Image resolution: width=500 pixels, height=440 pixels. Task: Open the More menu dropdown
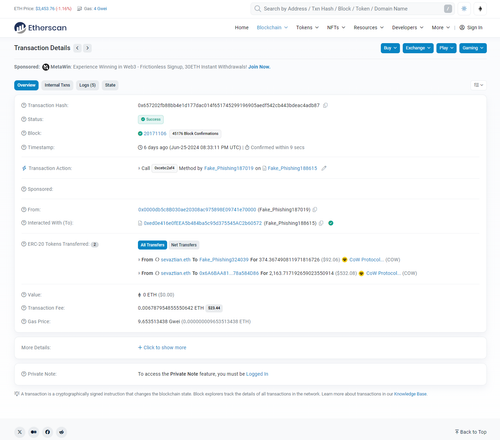pos(441,28)
